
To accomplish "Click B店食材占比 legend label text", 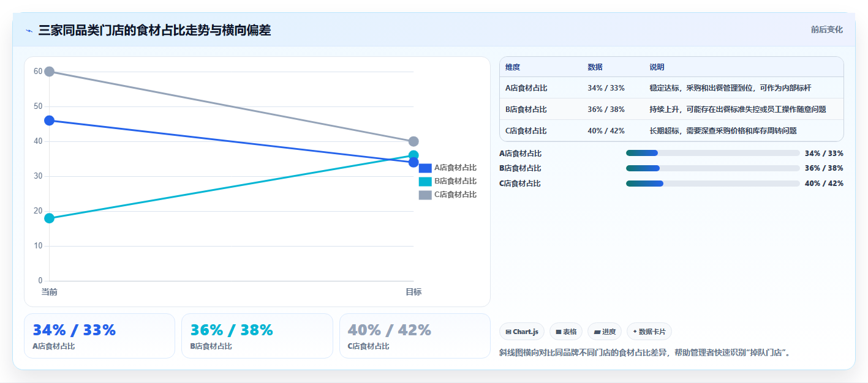I will tap(455, 181).
